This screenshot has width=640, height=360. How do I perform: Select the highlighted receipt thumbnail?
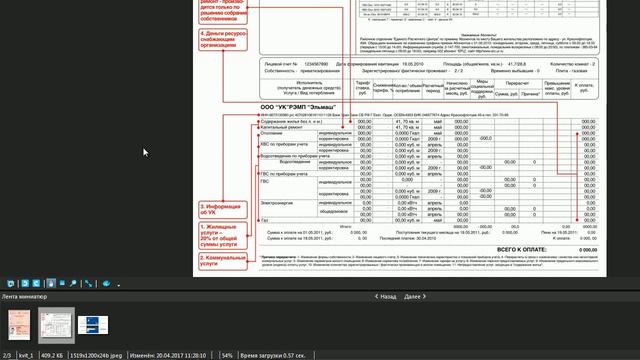[56, 325]
